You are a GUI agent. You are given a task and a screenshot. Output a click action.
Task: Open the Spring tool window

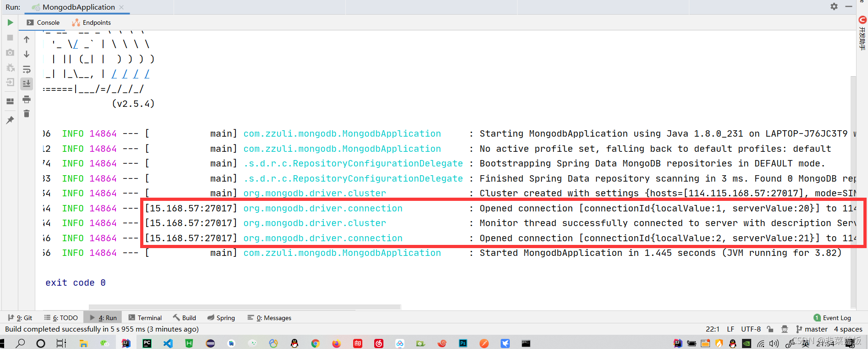pos(221,318)
